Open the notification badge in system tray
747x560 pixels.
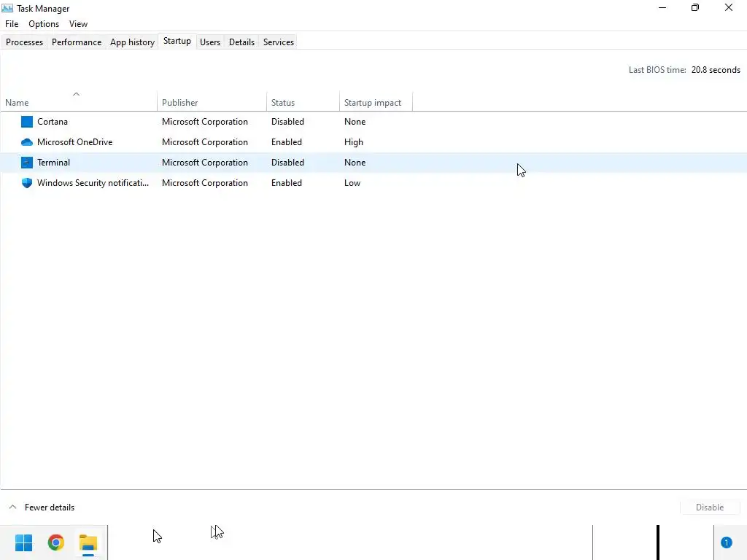pyautogui.click(x=726, y=542)
